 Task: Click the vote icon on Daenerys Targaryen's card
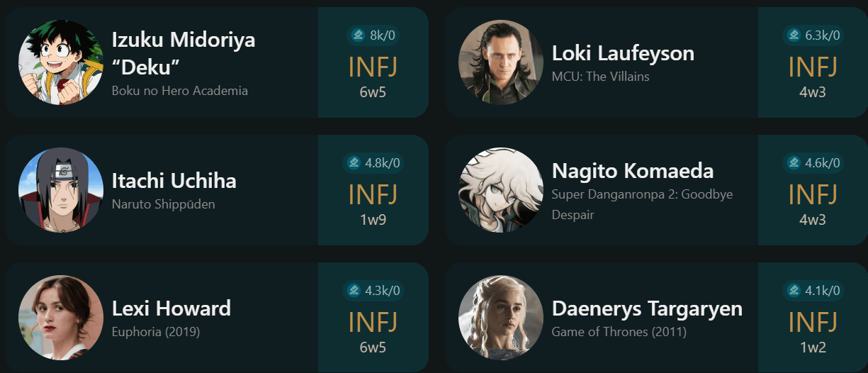pos(794,290)
